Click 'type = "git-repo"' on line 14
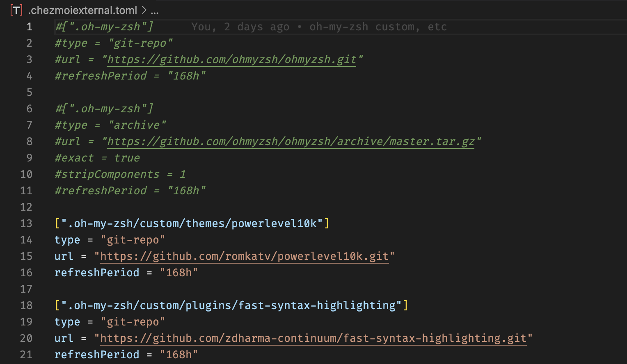Image resolution: width=627 pixels, height=364 pixels. [x=110, y=240]
